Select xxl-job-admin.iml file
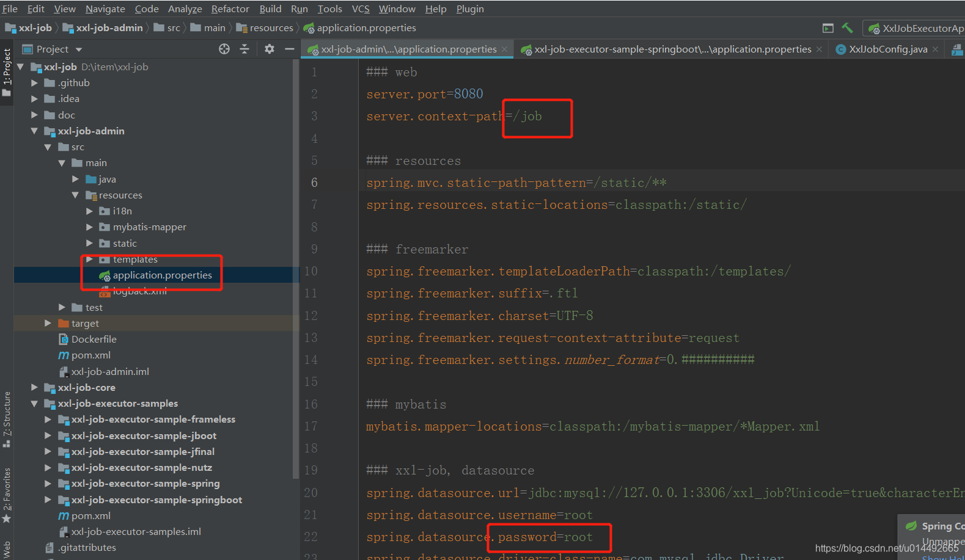965x560 pixels. [110, 372]
